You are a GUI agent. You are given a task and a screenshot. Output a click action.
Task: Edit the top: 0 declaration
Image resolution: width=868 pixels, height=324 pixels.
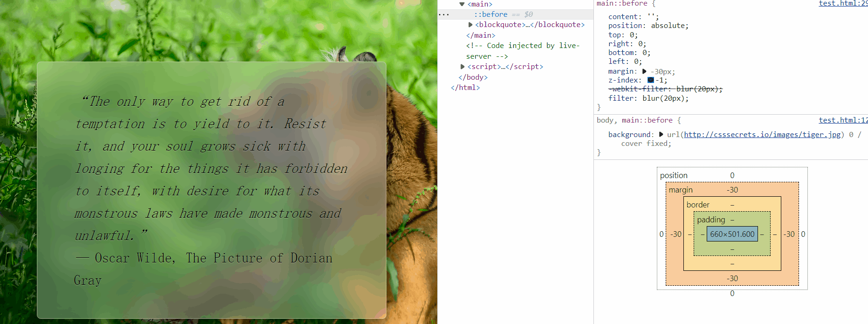623,35
